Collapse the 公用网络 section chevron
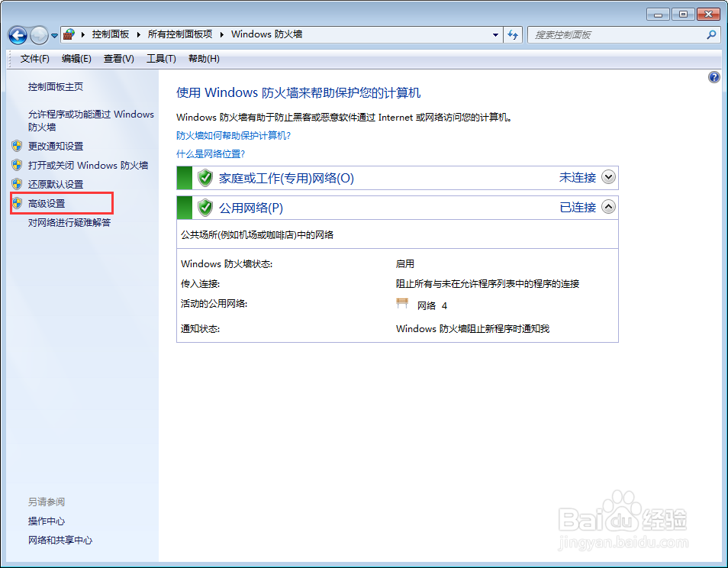 [x=608, y=207]
